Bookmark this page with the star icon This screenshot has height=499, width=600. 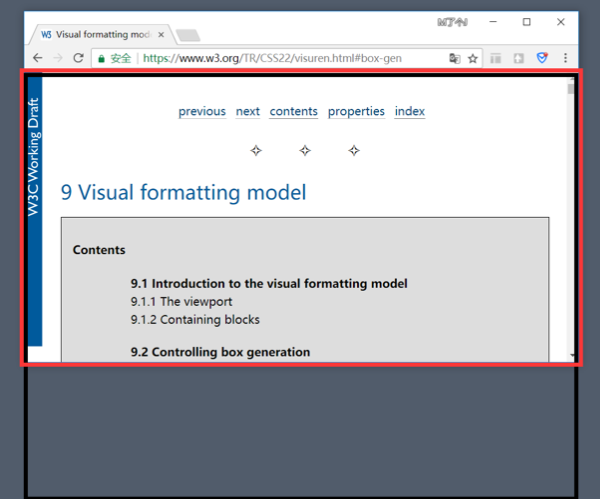click(473, 58)
